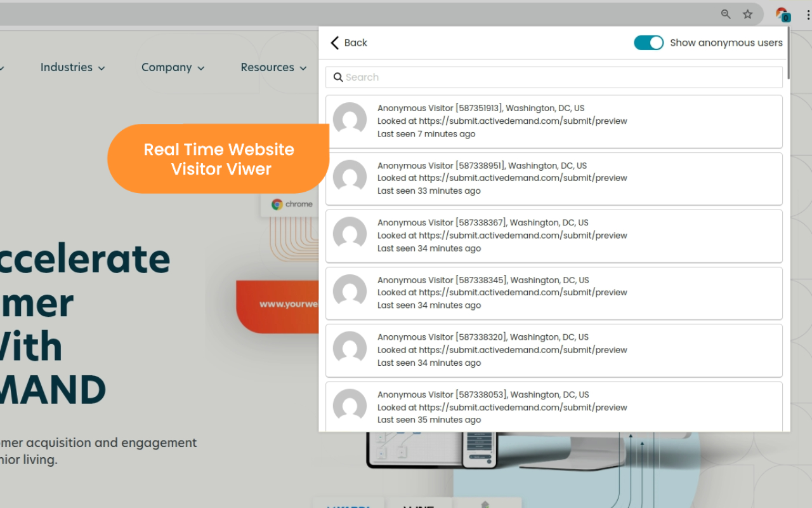812x508 pixels.
Task: Open Chrome three-dot menu
Action: (807, 14)
